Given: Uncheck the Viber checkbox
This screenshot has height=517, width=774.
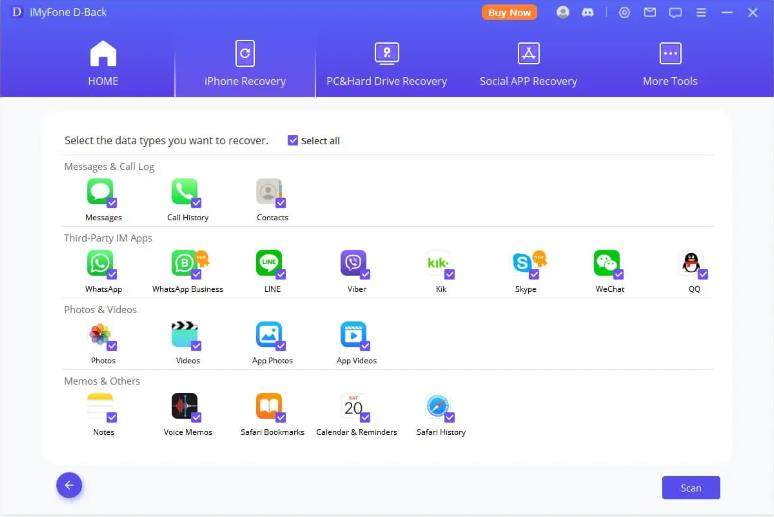Looking at the screenshot, I should pos(365,274).
